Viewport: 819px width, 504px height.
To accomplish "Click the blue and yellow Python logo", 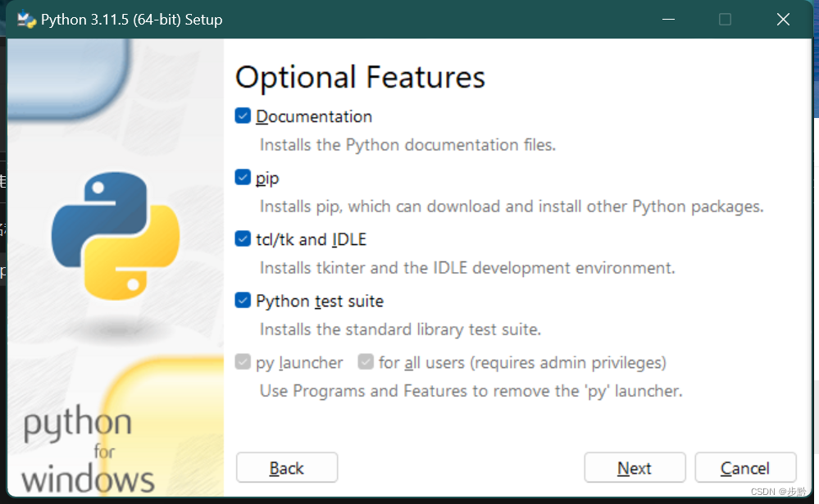I will tap(116, 236).
